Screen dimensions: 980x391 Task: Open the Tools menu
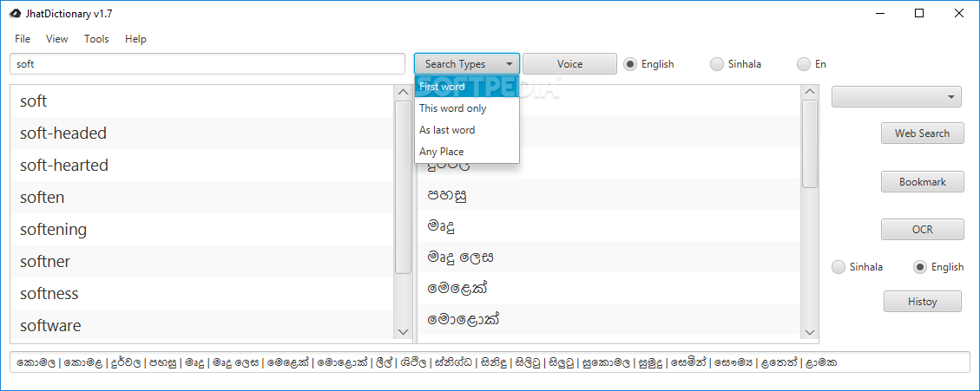point(96,39)
